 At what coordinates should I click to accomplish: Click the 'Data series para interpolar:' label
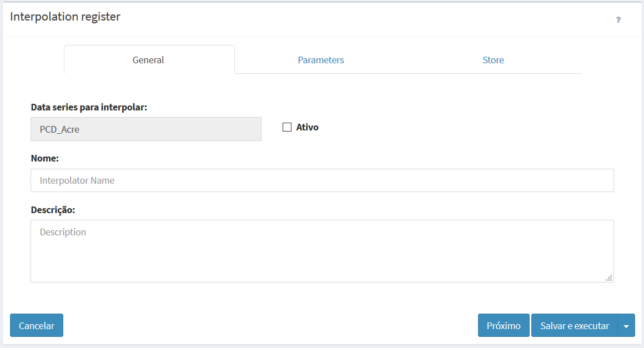pos(89,107)
